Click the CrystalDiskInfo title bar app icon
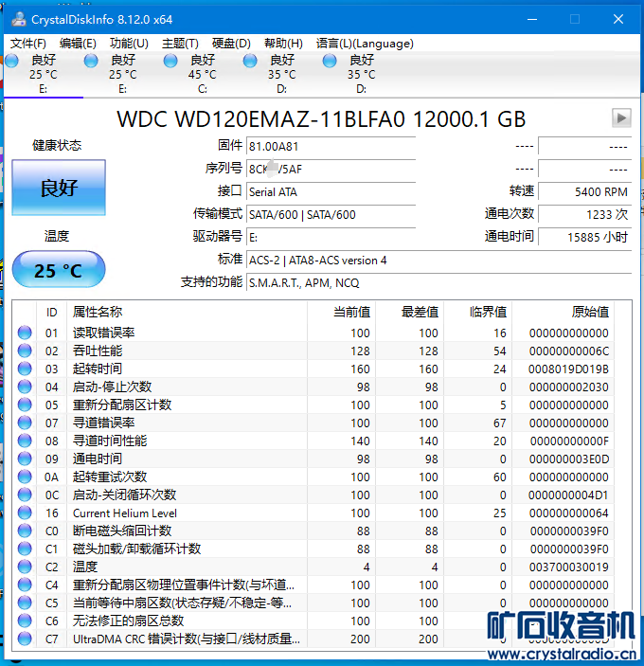Screen dimensions: 644x666 pyautogui.click(x=19, y=19)
